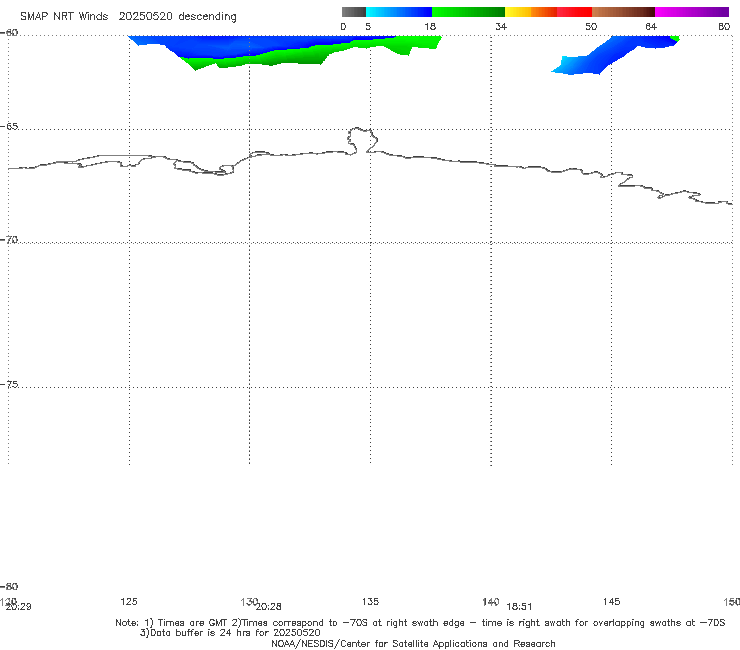Click the longitude label '145'
740x650 pixels.
612,601
